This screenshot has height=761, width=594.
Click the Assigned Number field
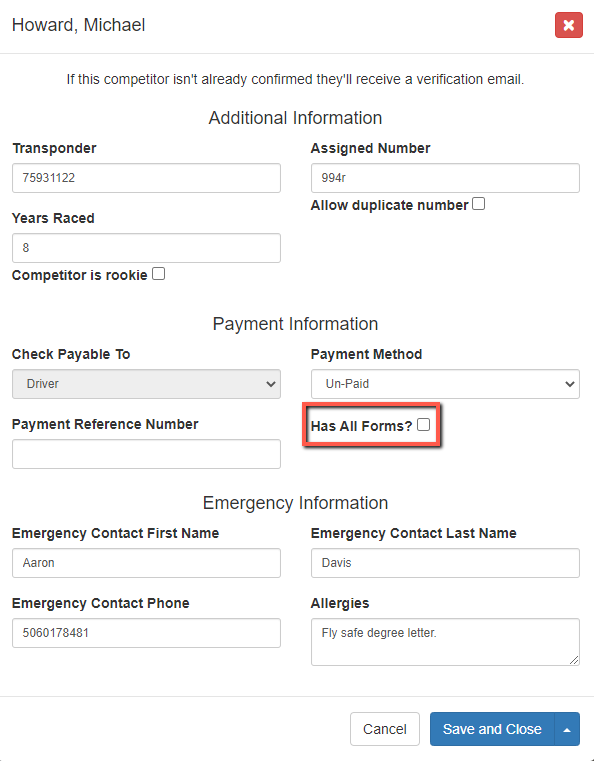coord(445,178)
